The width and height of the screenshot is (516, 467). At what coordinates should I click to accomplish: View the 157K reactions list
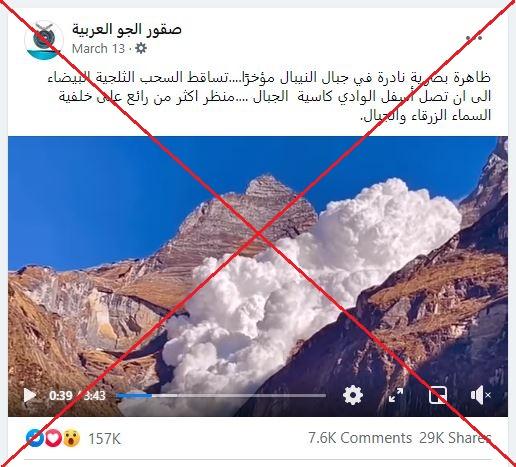tap(104, 439)
